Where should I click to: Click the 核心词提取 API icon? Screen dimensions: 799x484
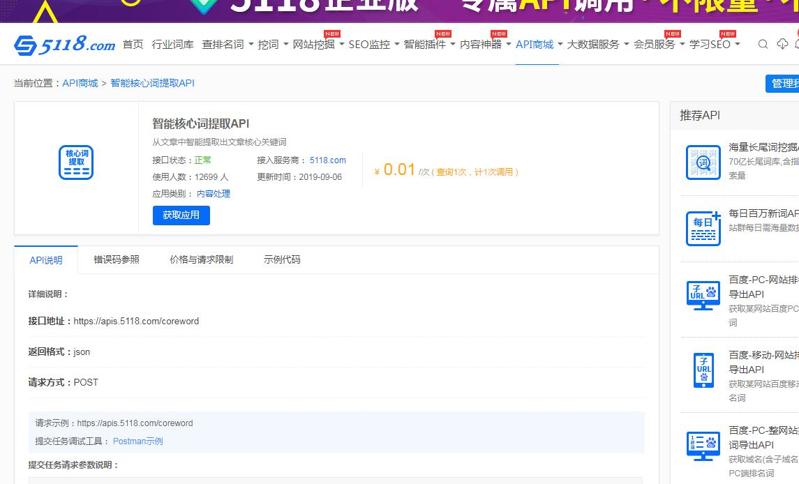coord(76,163)
